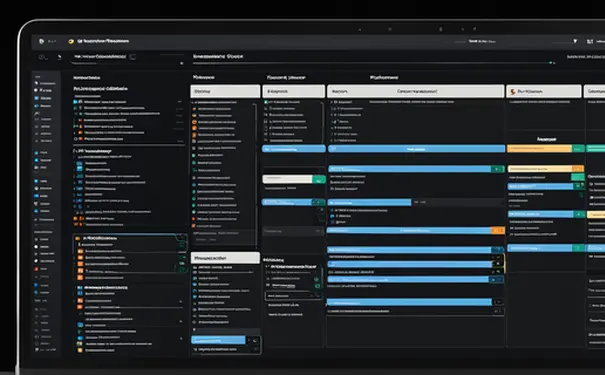Select the wrench icon in the left sidebar
This screenshot has height=375, width=605.
(x=37, y=113)
